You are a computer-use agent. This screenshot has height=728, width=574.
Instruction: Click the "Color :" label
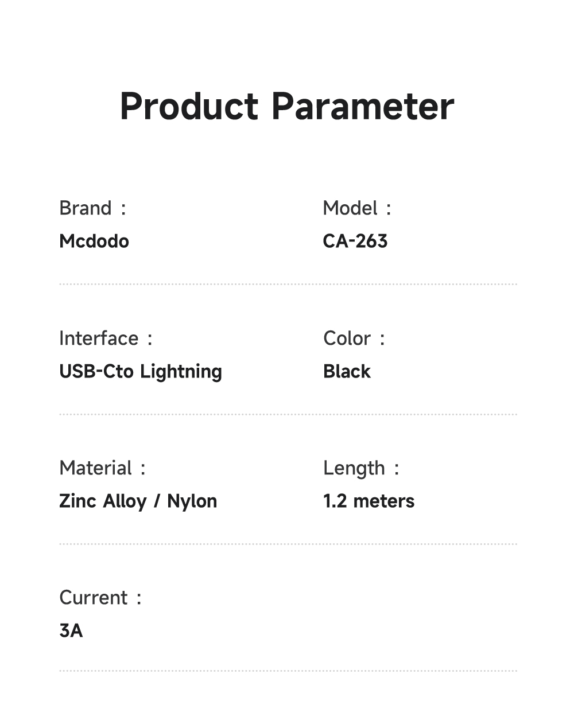[354, 338]
